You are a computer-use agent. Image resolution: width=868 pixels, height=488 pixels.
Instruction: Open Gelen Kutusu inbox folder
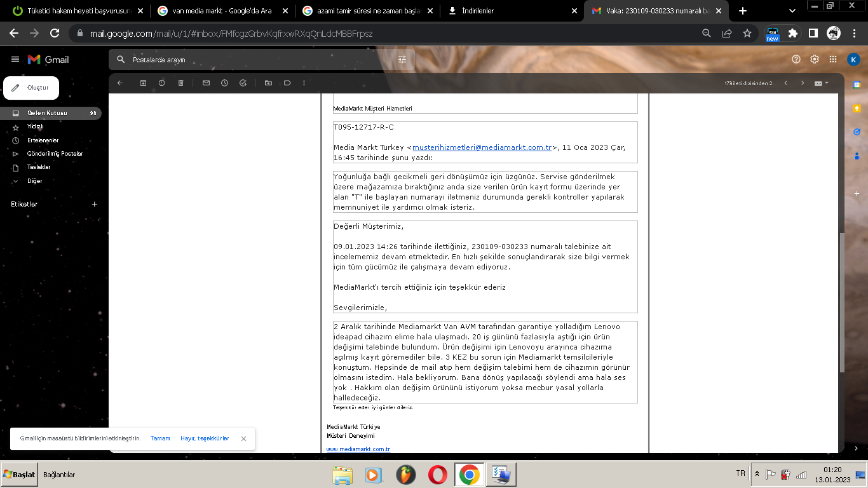tap(51, 113)
